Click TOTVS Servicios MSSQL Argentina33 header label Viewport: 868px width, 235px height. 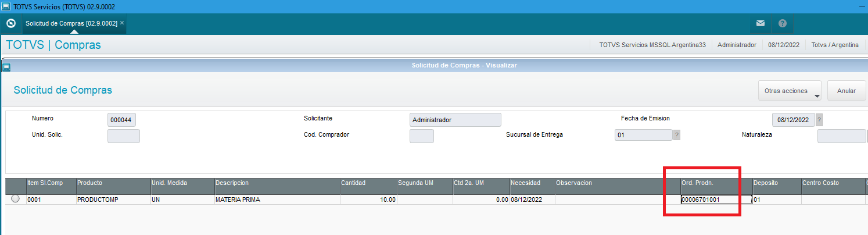coord(652,45)
